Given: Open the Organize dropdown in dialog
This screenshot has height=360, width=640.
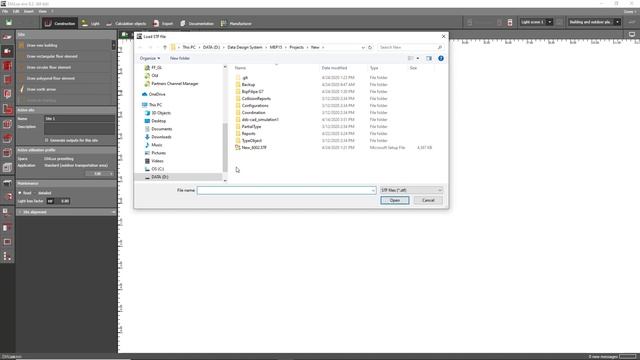Looking at the screenshot, I should 150,58.
